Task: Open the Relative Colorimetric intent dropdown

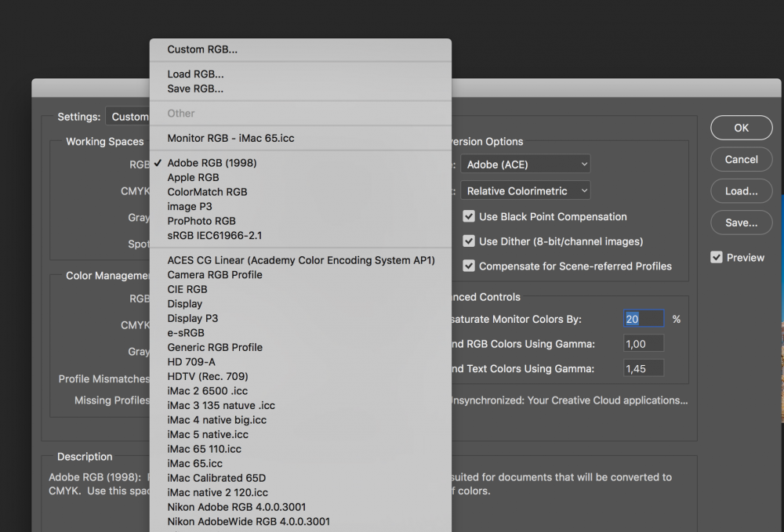Action: tap(525, 191)
